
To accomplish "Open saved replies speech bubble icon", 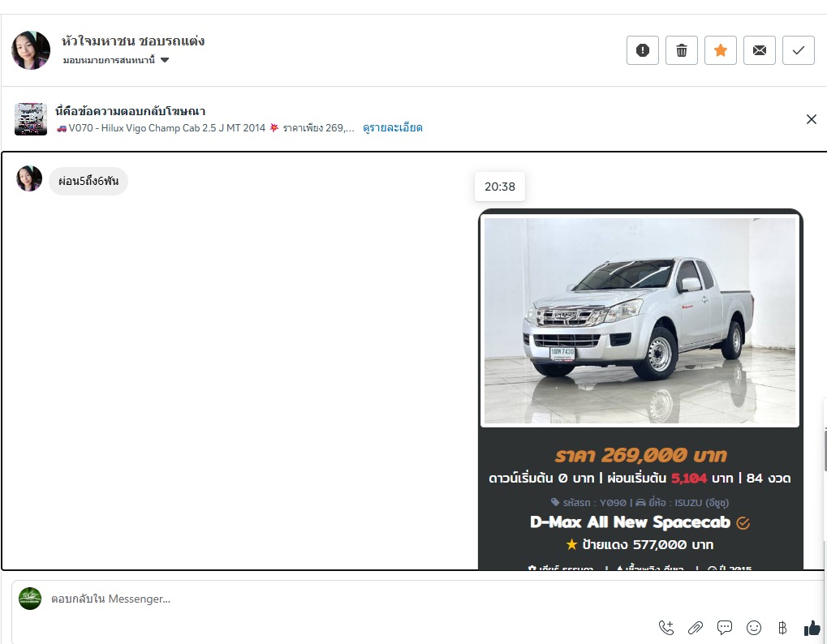I will [x=725, y=628].
